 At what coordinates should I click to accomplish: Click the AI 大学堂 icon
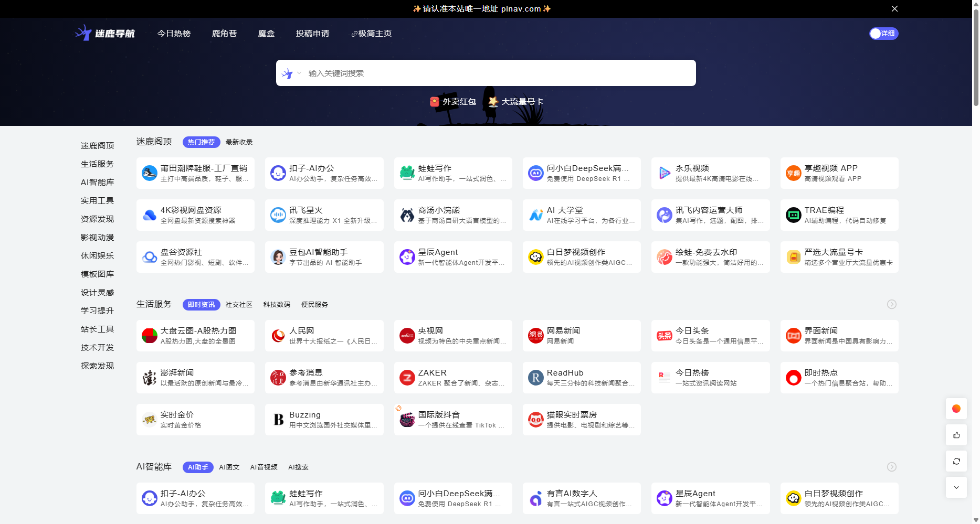(536, 215)
